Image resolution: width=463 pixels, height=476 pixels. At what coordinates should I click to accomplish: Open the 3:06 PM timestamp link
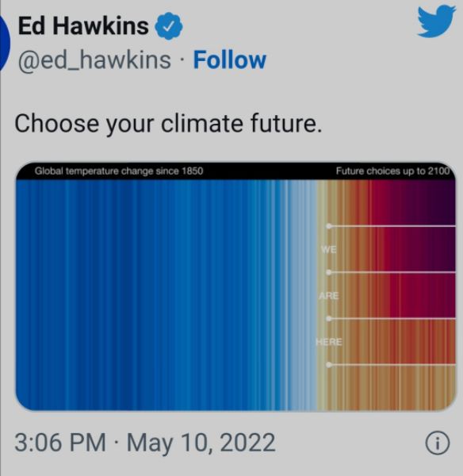tap(60, 442)
